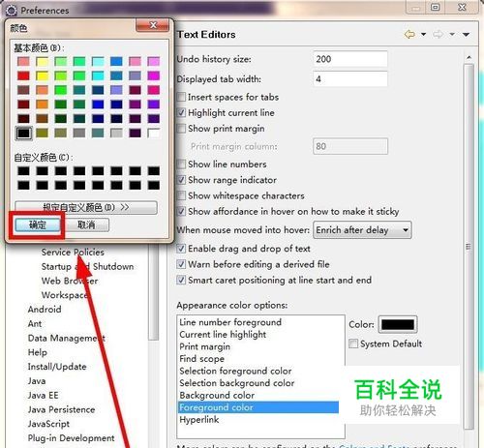Screen dimensions: 484x448
Task: Click the scroll up arrow in right pane
Action: coord(469,57)
